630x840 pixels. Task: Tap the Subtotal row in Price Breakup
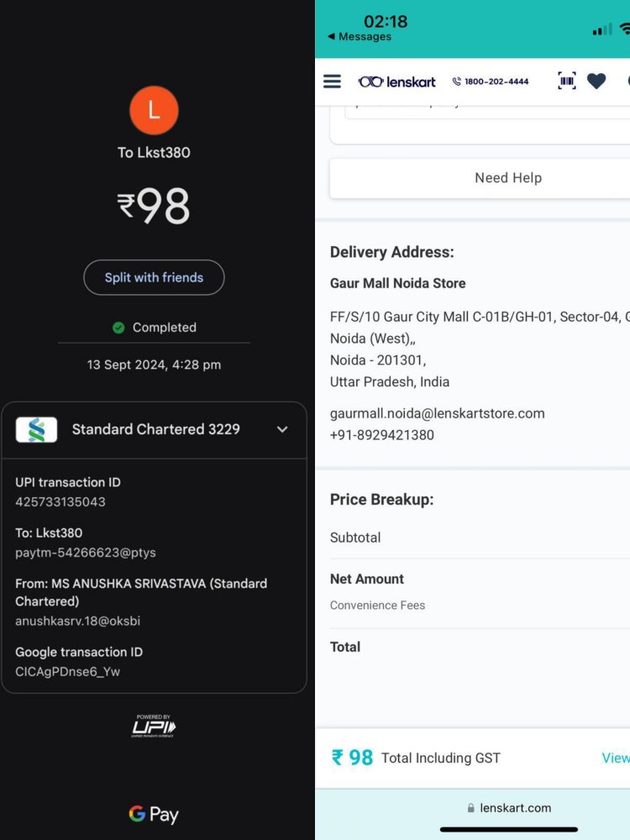point(355,538)
